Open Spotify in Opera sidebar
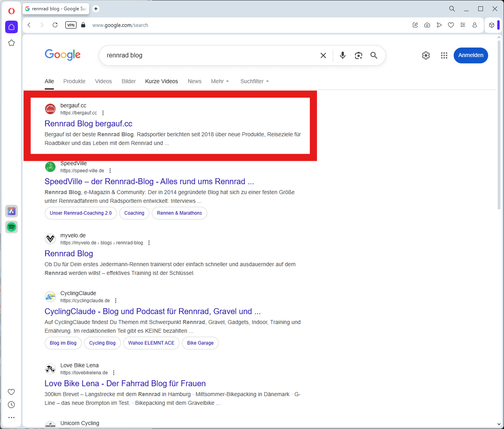 click(11, 227)
